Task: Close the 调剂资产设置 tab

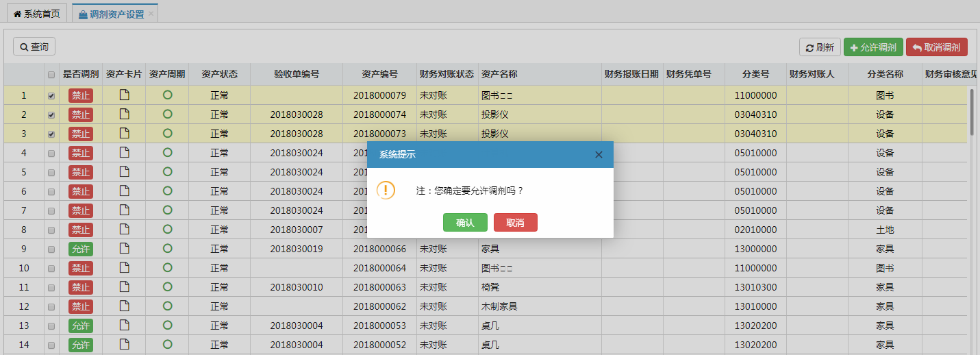Action: coord(151,14)
